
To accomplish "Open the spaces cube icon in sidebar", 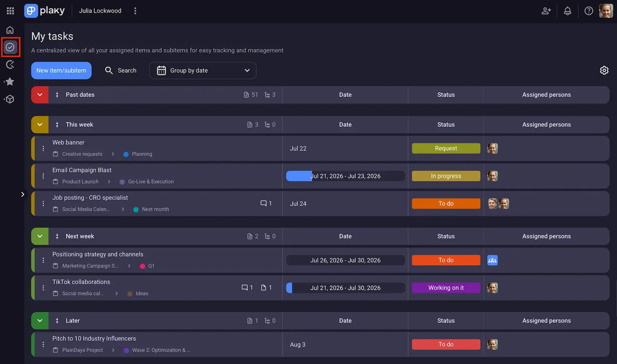I will pyautogui.click(x=10, y=99).
